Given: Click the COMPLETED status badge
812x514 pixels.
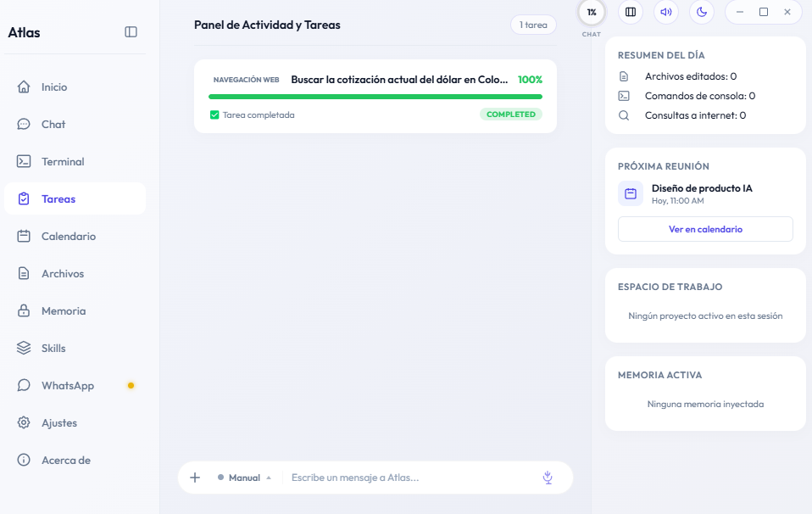Looking at the screenshot, I should tap(511, 114).
